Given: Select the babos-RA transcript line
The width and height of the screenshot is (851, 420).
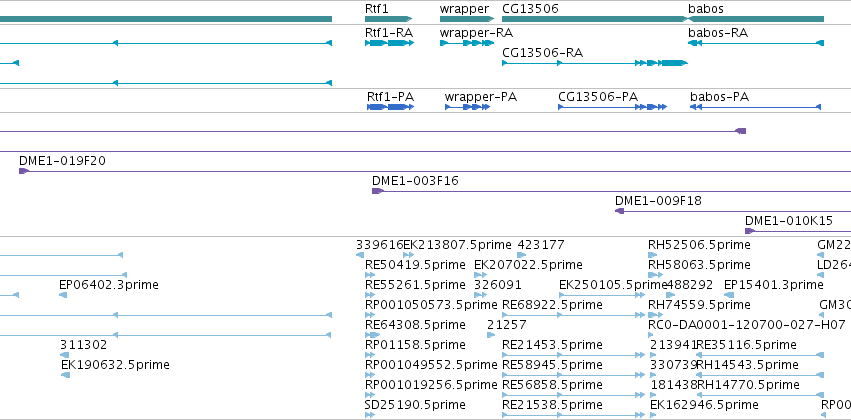Looking at the screenshot, I should 756,43.
